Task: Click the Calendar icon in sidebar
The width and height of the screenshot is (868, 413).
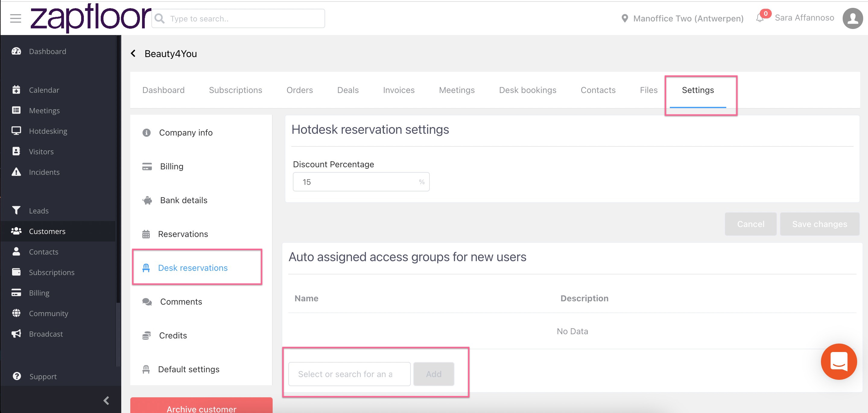Action: (x=16, y=90)
